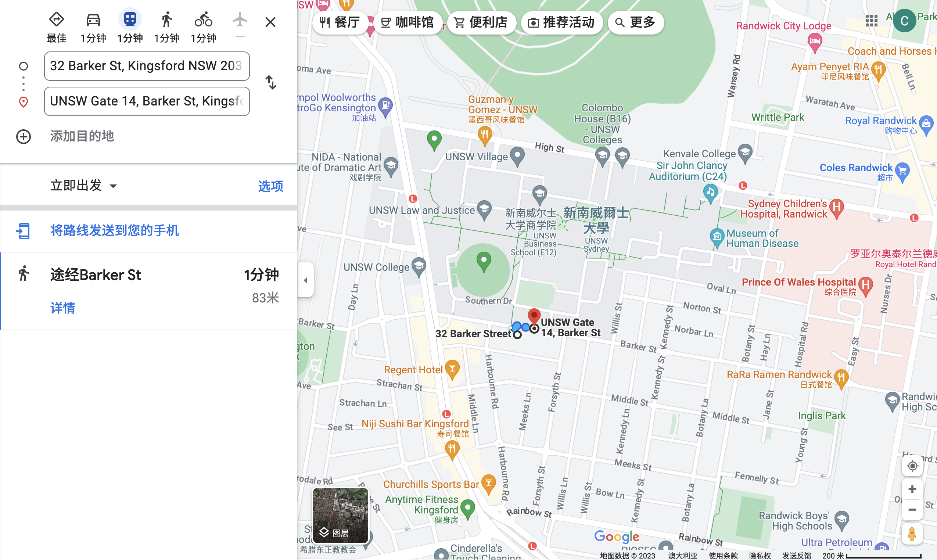Screen dimensions: 937x560
Task: Click the Guzman y Gomez restaurant marker
Action: pos(485,135)
